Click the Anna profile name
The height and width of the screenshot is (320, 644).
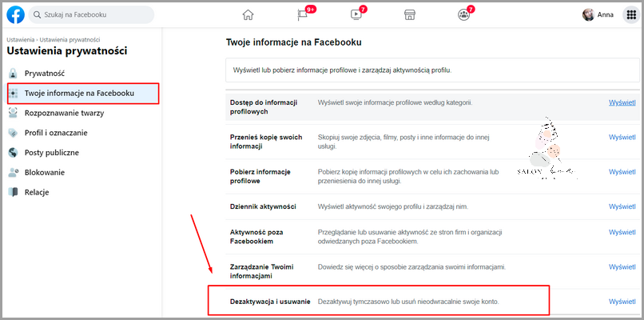pyautogui.click(x=606, y=15)
